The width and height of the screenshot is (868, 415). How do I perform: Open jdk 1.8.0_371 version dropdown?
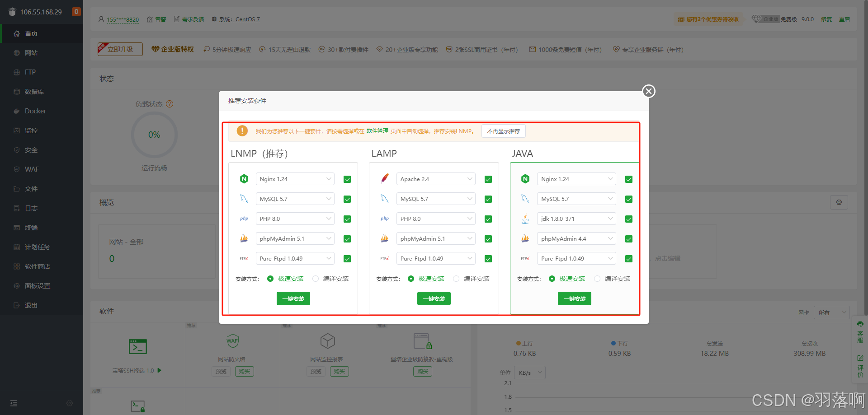(x=576, y=219)
